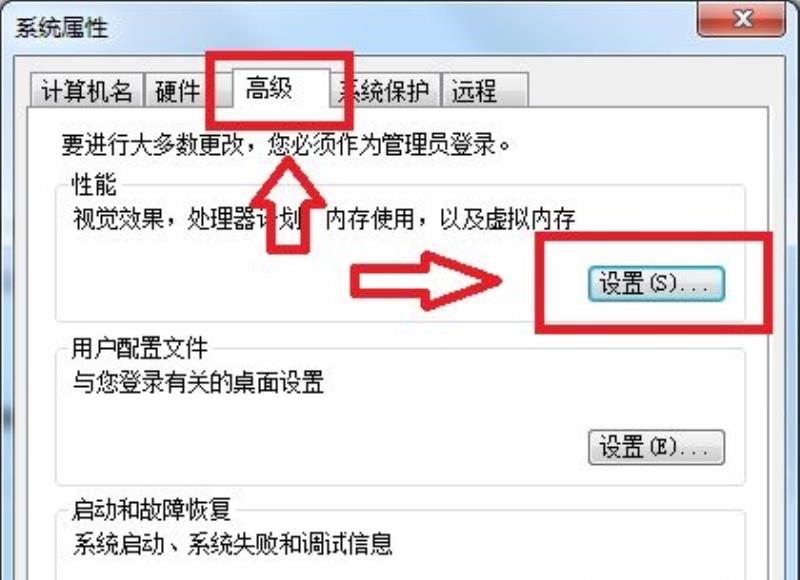The width and height of the screenshot is (800, 580).
Task: Click the 用户配置文件 group heading
Action: click(140, 348)
